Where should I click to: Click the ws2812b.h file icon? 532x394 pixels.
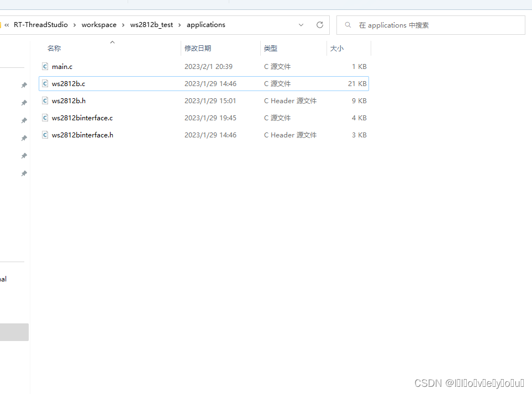click(45, 100)
